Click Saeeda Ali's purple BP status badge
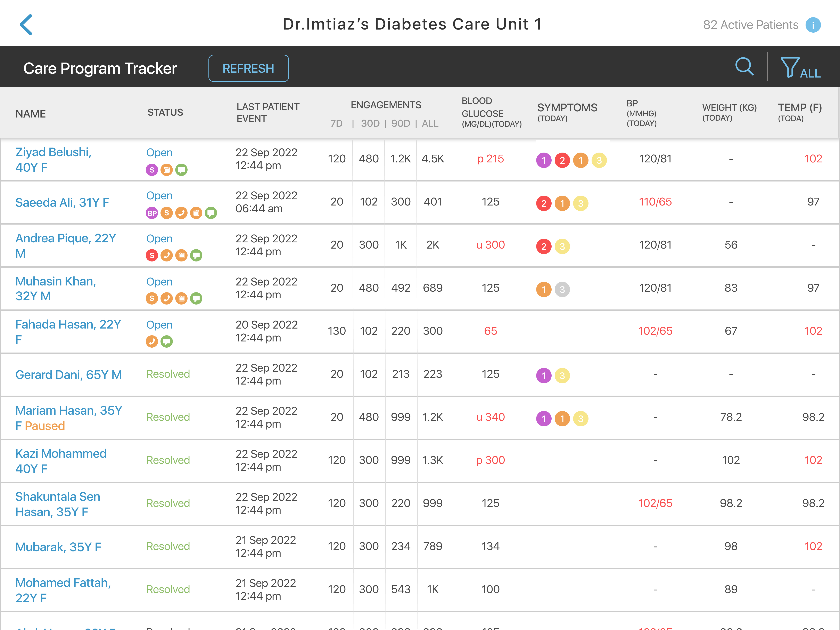Viewport: 840px width, 630px height. tap(152, 213)
